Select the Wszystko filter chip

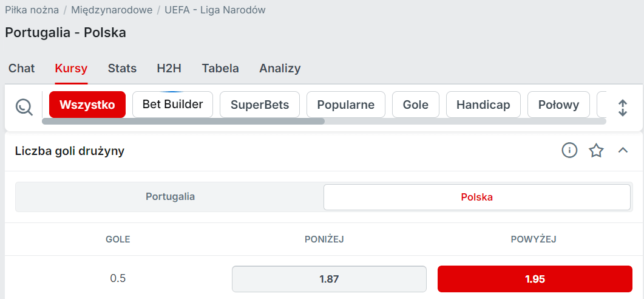(87, 105)
